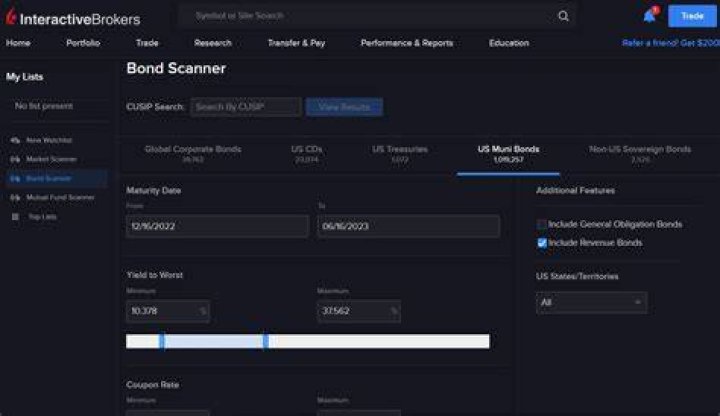Click the Refer a friend link
720x416 pixels.
click(x=670, y=43)
